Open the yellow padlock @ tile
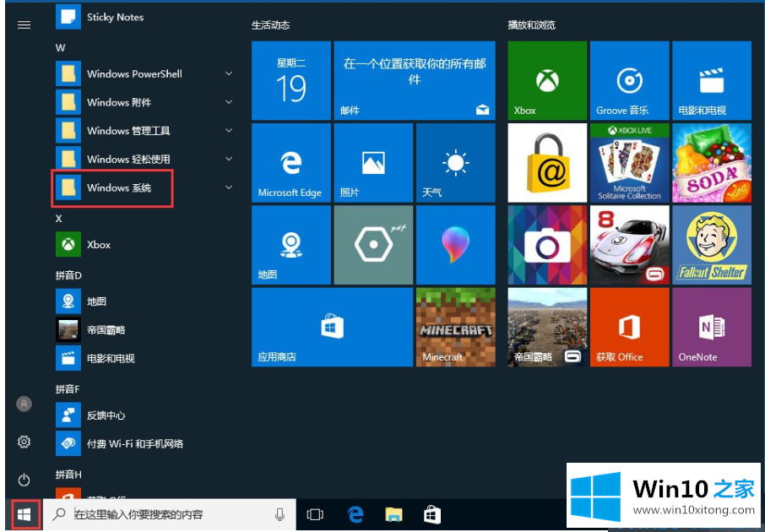Screen dimensions: 765x532 tap(547, 162)
